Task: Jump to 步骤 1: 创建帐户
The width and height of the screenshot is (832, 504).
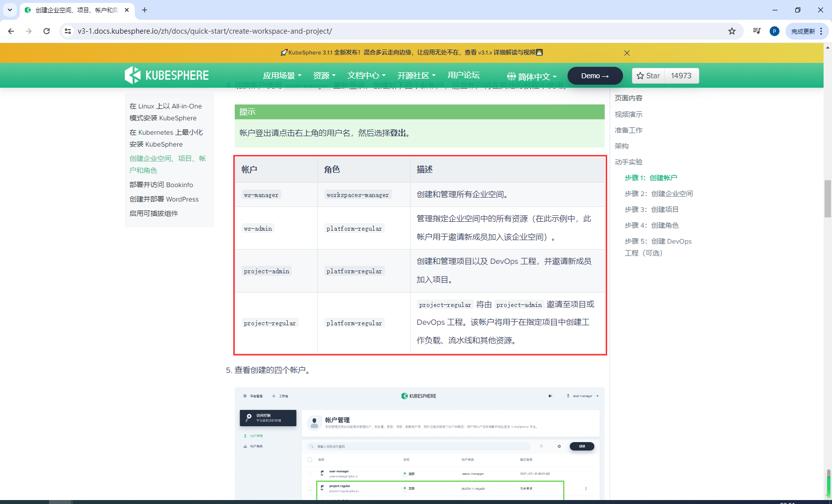Action: (x=651, y=178)
